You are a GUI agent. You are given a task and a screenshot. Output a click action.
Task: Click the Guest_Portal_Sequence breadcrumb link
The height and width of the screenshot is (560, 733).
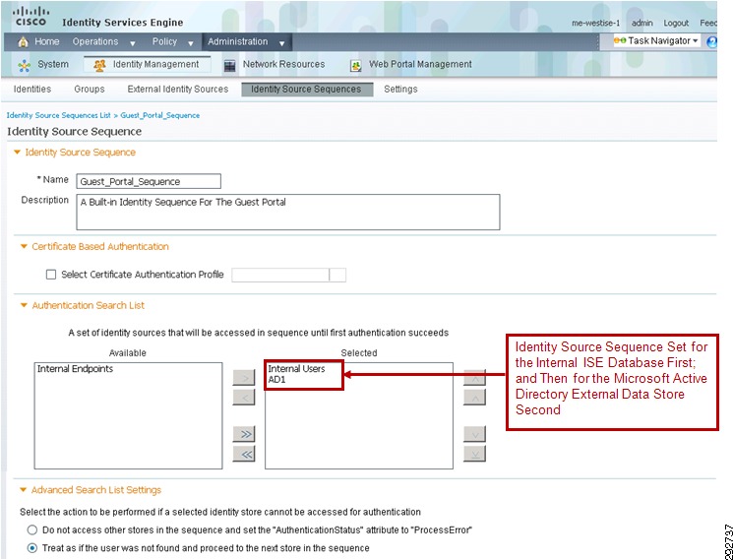coord(159,115)
